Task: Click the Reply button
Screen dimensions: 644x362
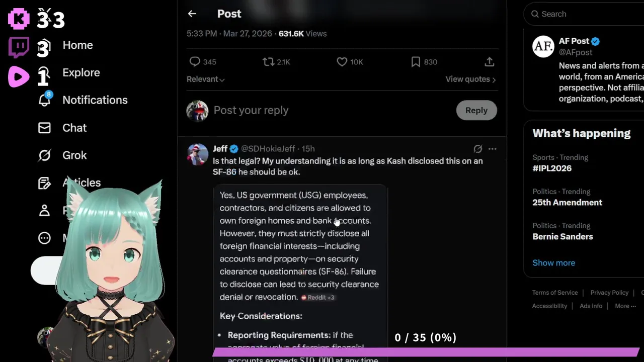Action: 476,110
